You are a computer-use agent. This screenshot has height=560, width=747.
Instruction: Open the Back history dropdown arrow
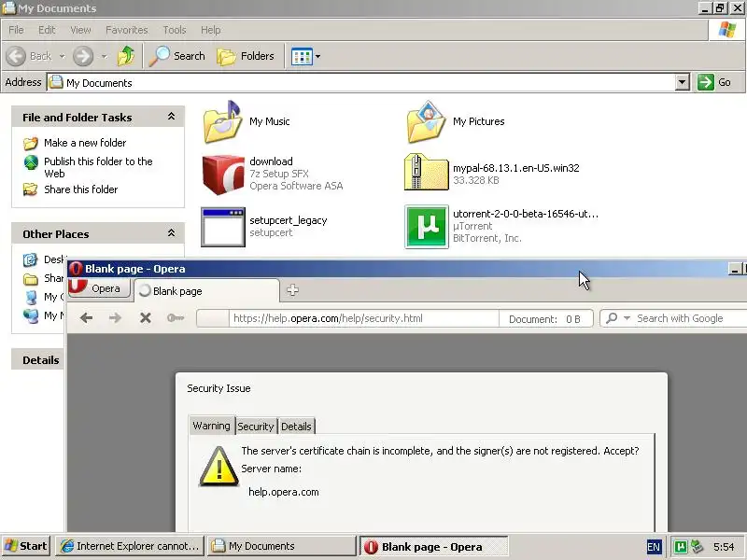point(62,57)
